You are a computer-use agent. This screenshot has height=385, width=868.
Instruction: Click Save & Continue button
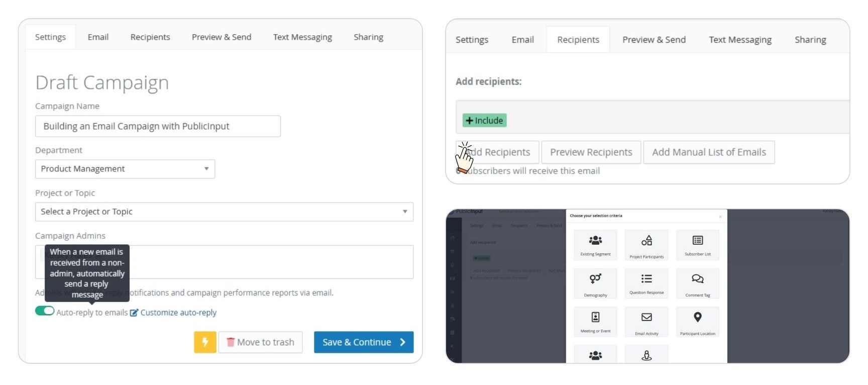[363, 342]
